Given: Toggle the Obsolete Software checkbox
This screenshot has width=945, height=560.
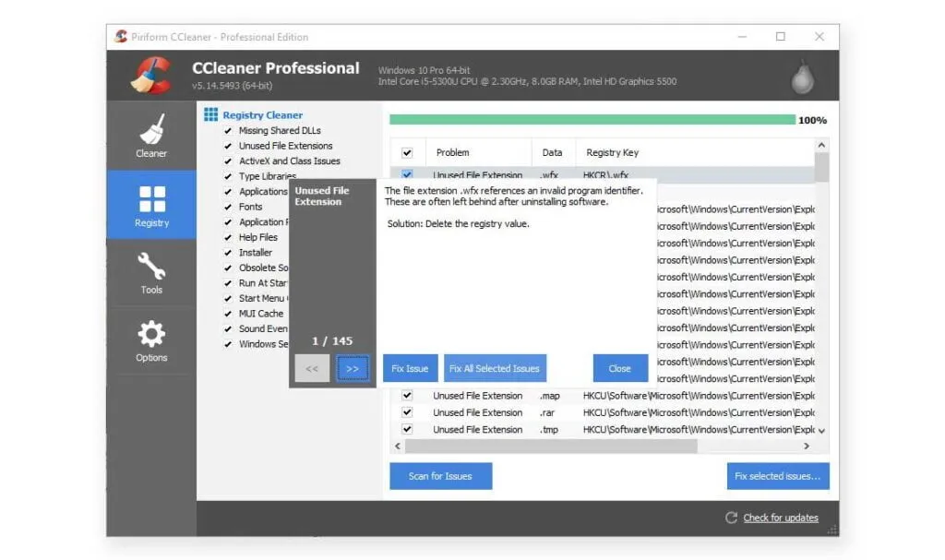Looking at the screenshot, I should click(x=228, y=268).
